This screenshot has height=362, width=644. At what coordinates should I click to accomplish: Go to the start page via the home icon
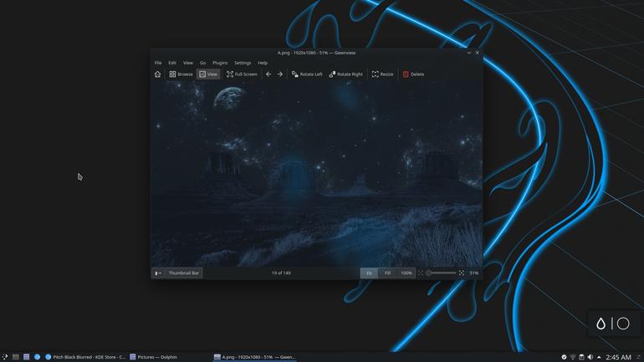(158, 74)
